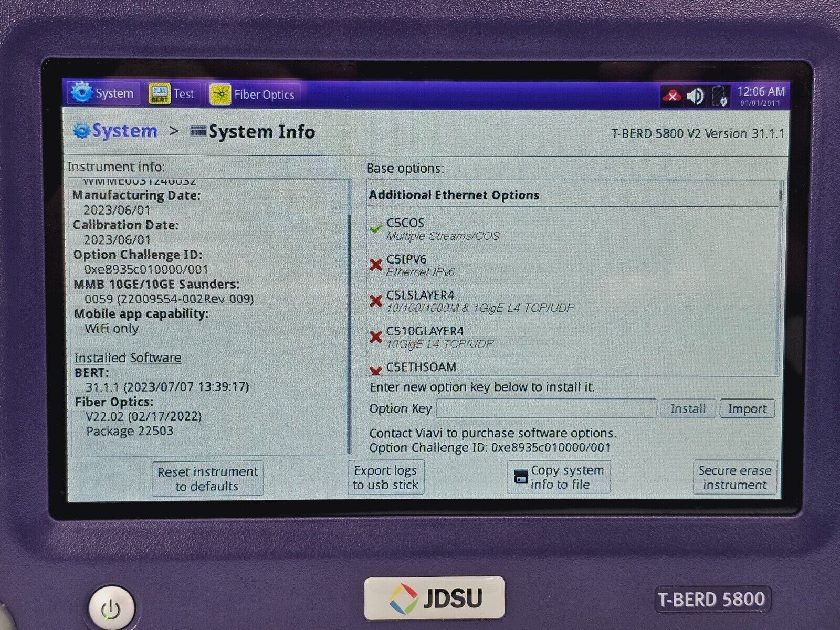Select the C5LSLAYER4 option red X mark
This screenshot has width=840, height=630.
coord(375,301)
